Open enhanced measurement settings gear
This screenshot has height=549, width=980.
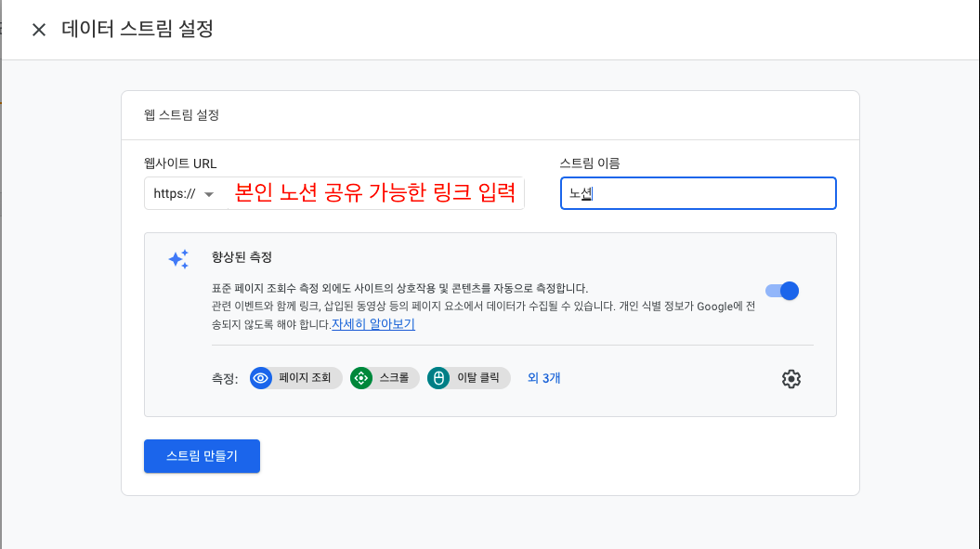click(x=791, y=379)
